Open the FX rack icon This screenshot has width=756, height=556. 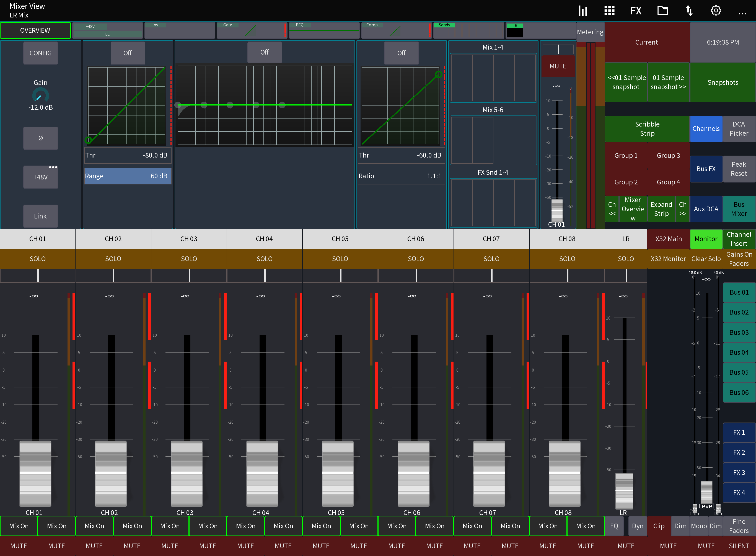636,11
